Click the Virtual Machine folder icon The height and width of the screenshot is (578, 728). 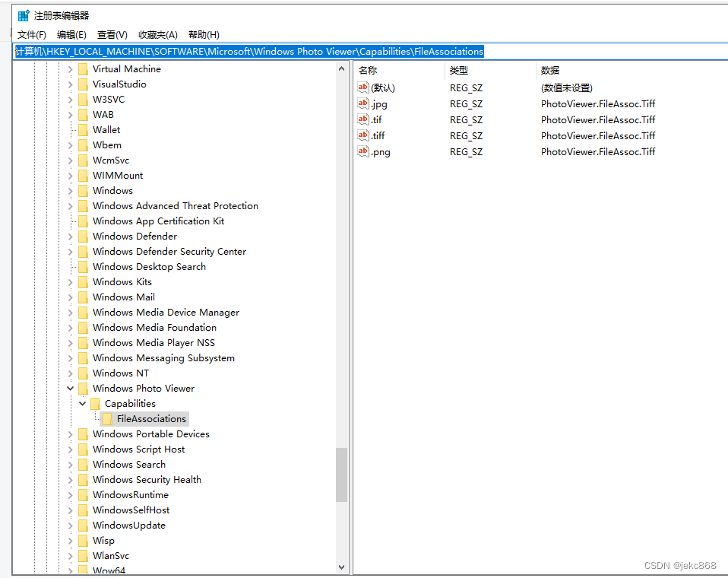tap(83, 69)
